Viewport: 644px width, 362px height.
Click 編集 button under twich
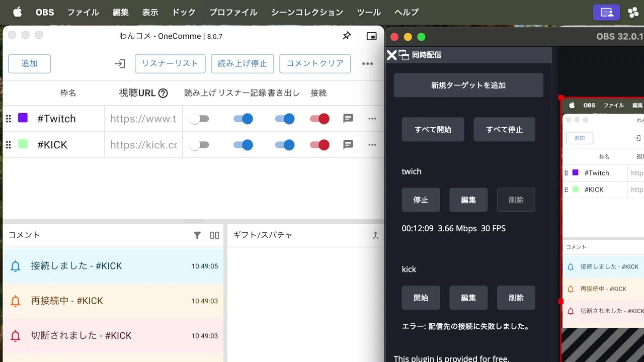point(468,200)
